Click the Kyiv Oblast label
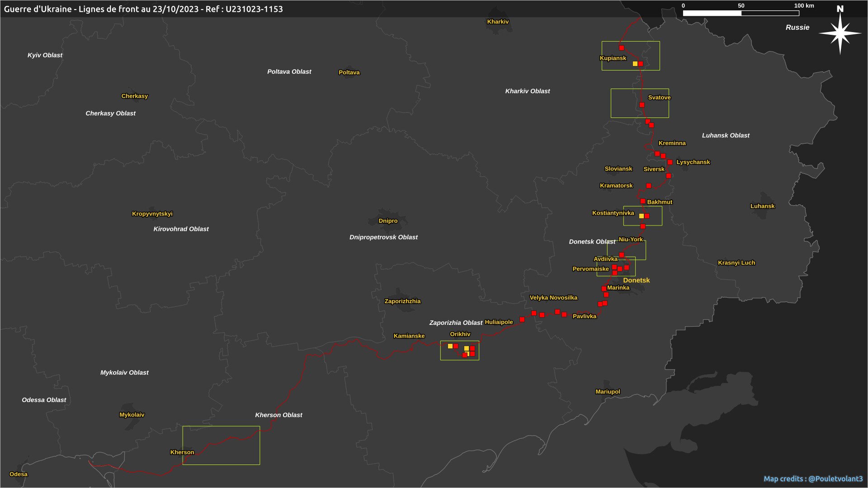 pyautogui.click(x=45, y=55)
